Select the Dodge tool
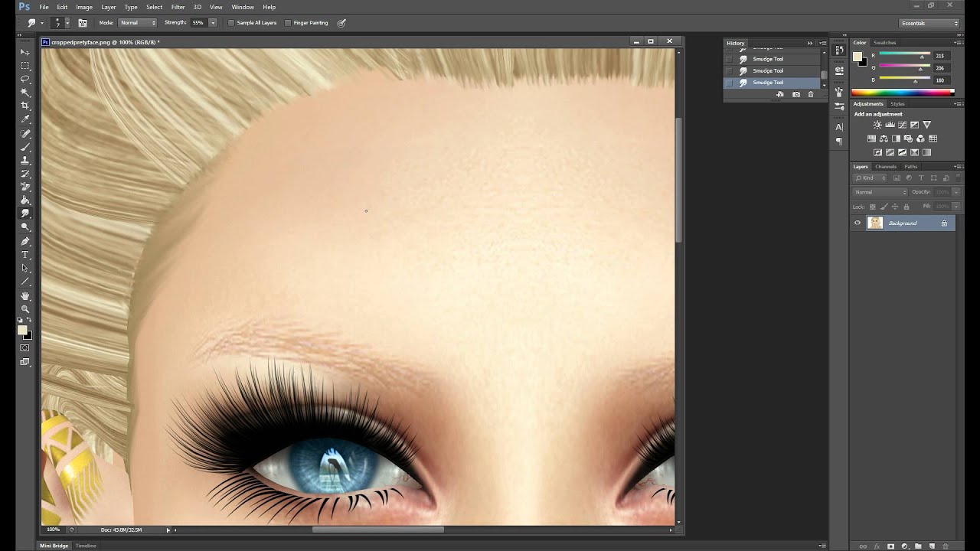 click(x=25, y=227)
